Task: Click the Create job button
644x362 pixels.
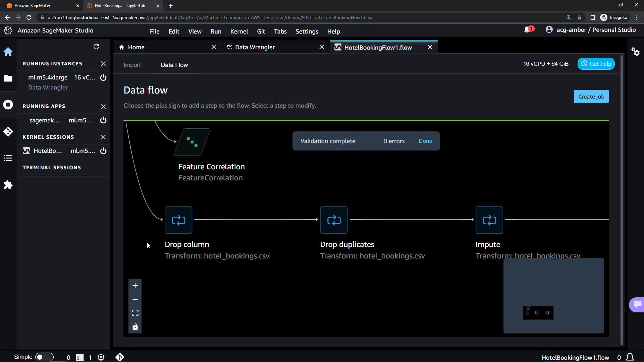Action: point(591,97)
